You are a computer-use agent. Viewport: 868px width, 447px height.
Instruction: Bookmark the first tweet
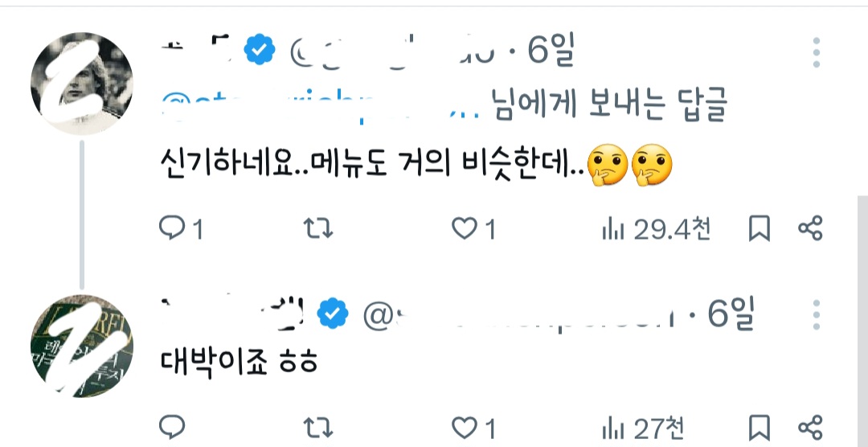[759, 230]
